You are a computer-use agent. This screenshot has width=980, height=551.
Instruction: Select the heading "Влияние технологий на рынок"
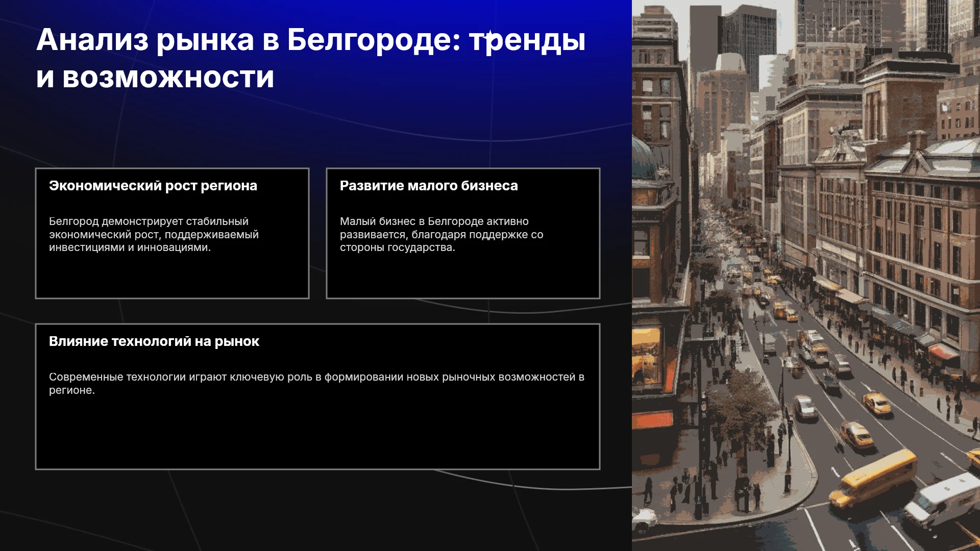[154, 341]
